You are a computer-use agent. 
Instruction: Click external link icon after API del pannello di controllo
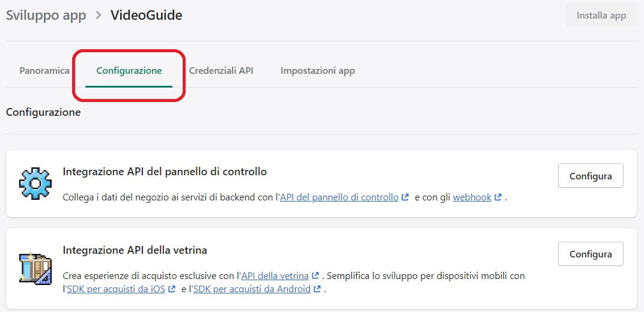point(406,197)
